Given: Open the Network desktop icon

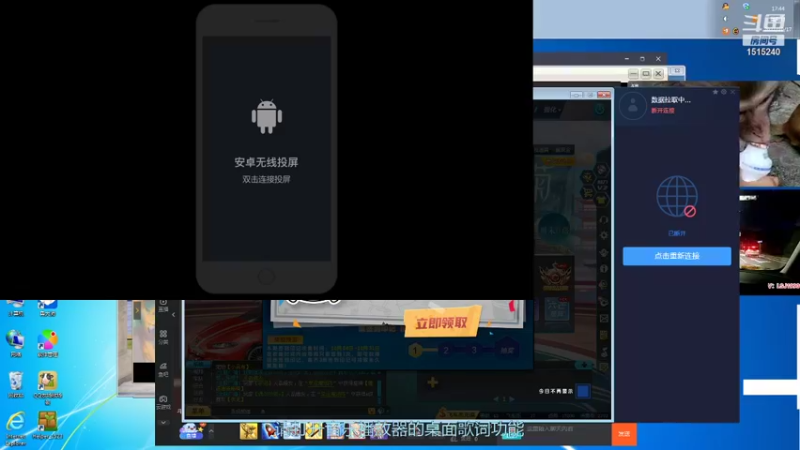Looking at the screenshot, I should [16, 343].
